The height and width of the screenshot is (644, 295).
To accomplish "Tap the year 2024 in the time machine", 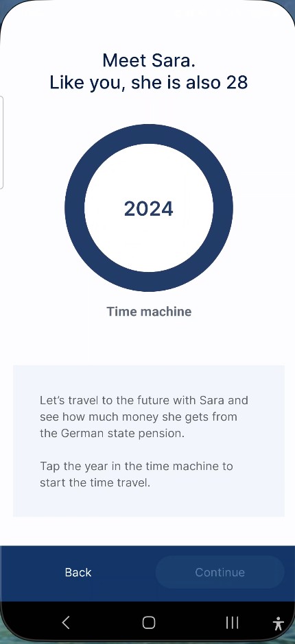I will (148, 209).
